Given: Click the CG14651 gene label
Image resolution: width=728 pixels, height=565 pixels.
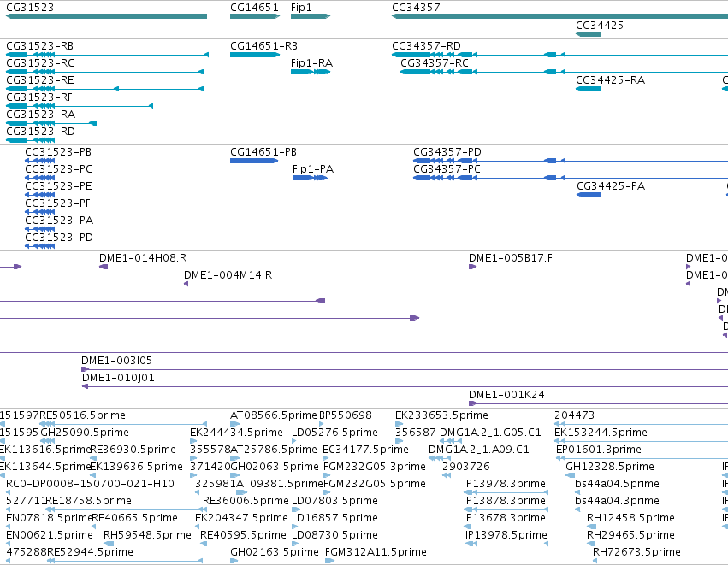Looking at the screenshot, I should click(x=254, y=8).
